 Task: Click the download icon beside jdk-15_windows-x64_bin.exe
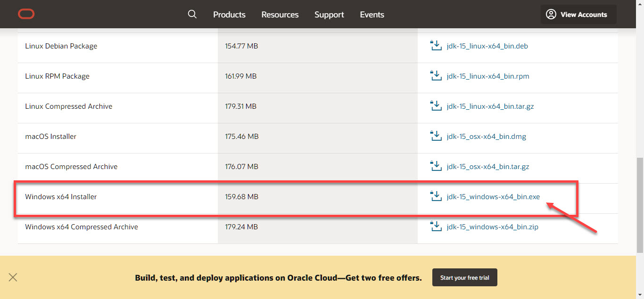[436, 197]
